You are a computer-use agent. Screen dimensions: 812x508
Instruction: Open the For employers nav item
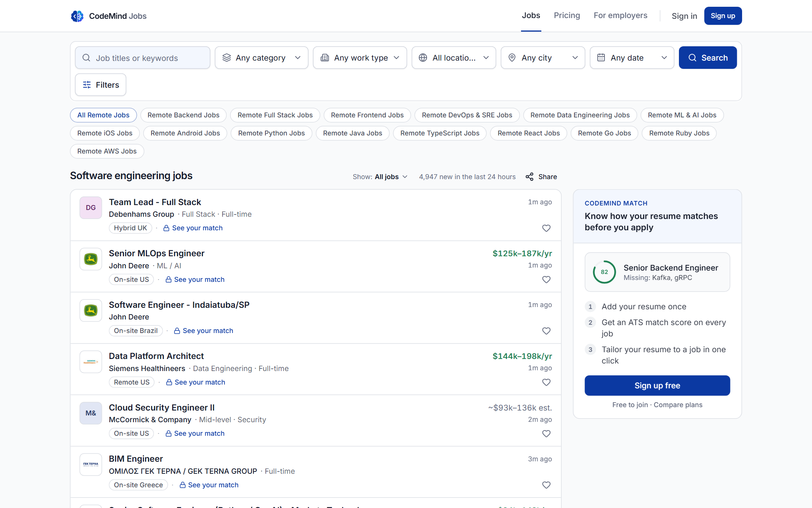(620, 15)
